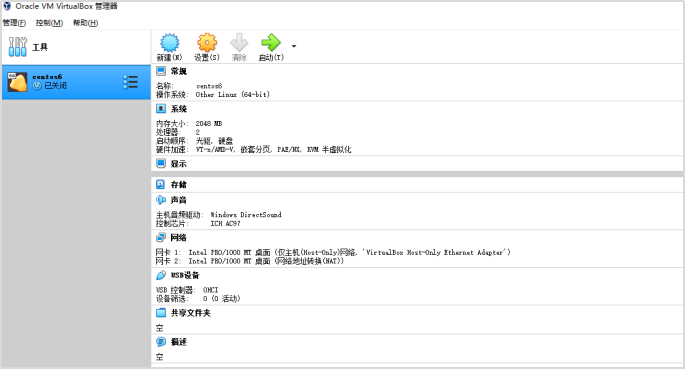Start the VM with the green arrow (启动)
685x369 pixels.
click(271, 43)
